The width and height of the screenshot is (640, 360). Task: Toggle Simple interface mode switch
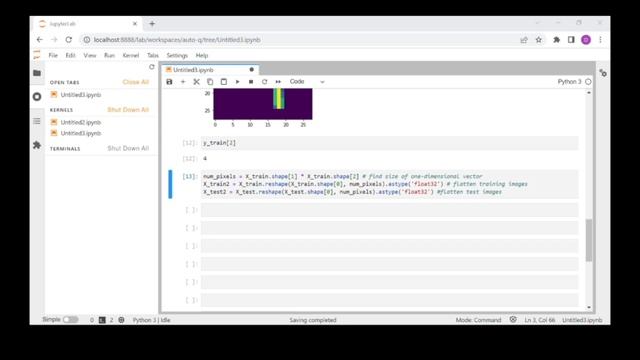tap(71, 320)
